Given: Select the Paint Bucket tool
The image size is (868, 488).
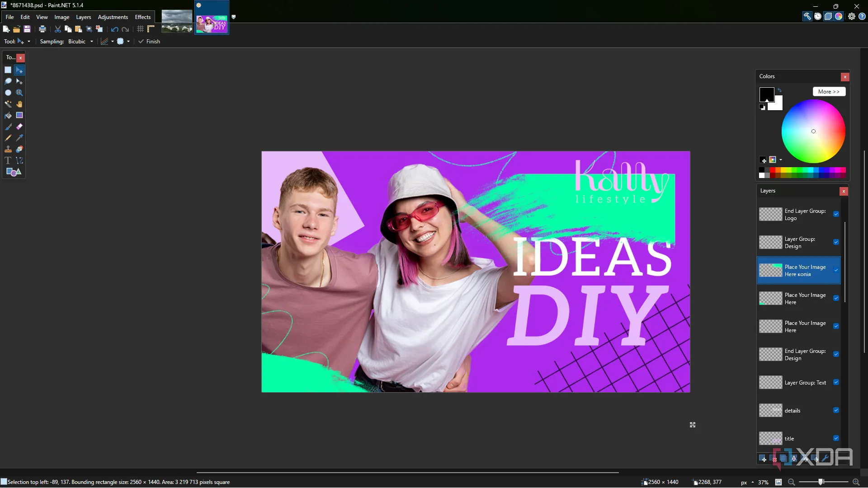Looking at the screenshot, I should click(8, 115).
